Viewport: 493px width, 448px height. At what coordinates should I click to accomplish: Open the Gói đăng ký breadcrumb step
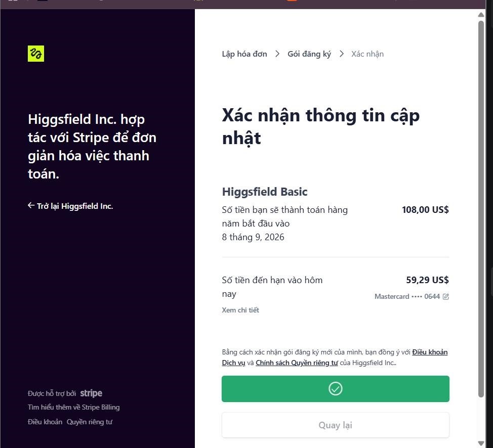pyautogui.click(x=309, y=54)
